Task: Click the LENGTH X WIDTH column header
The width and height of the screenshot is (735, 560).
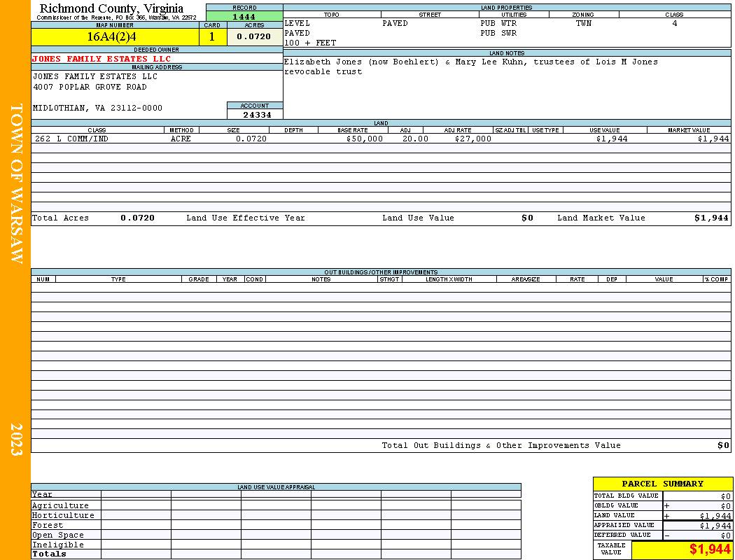Action: (449, 279)
